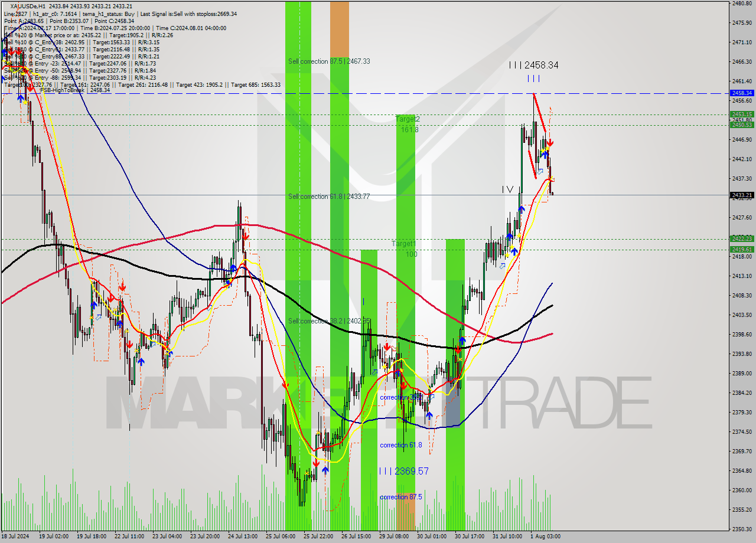Click the '31 Jul 10:00' time axis label
Viewport: 756px width, 543px height.
pyautogui.click(x=508, y=537)
